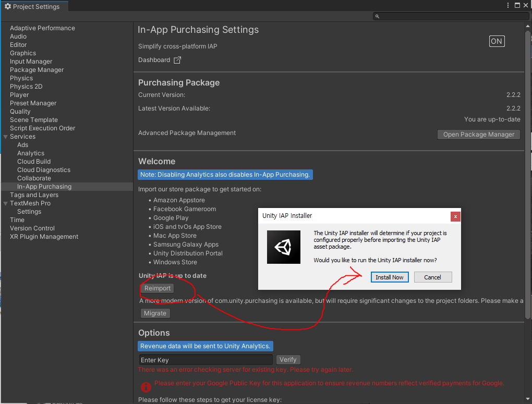Select Player settings

click(x=19, y=95)
